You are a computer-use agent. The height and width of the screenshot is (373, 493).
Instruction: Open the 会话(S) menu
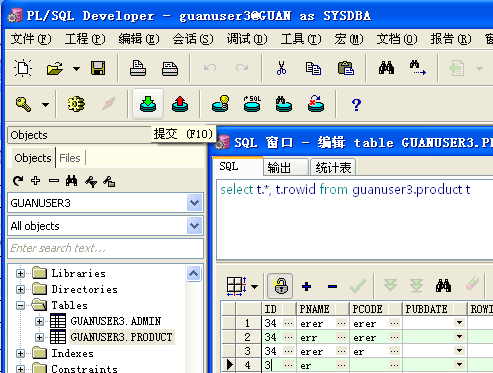click(193, 39)
